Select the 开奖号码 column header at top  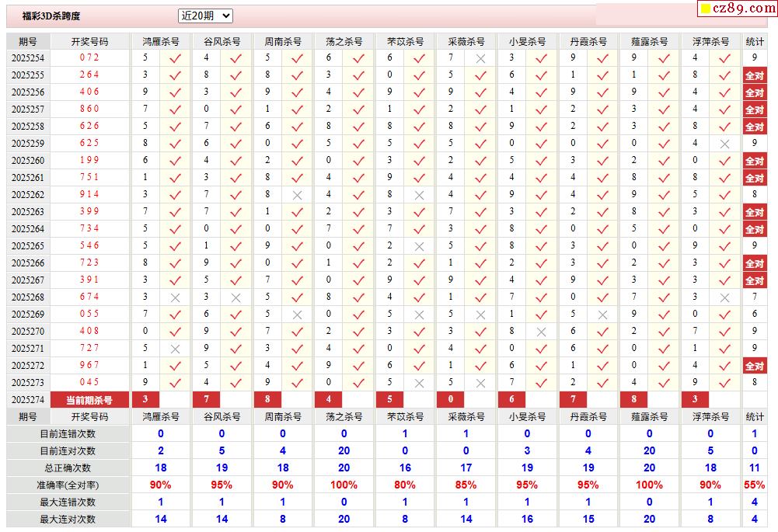click(x=89, y=41)
